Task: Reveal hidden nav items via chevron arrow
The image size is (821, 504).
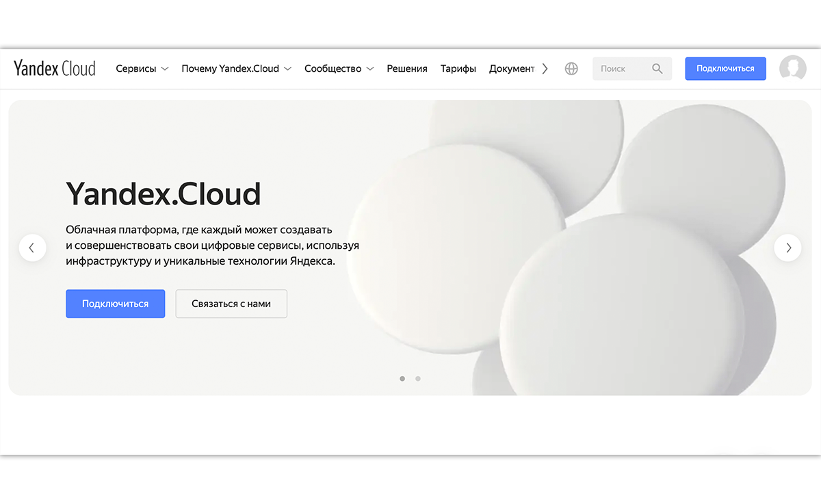Action: (545, 68)
